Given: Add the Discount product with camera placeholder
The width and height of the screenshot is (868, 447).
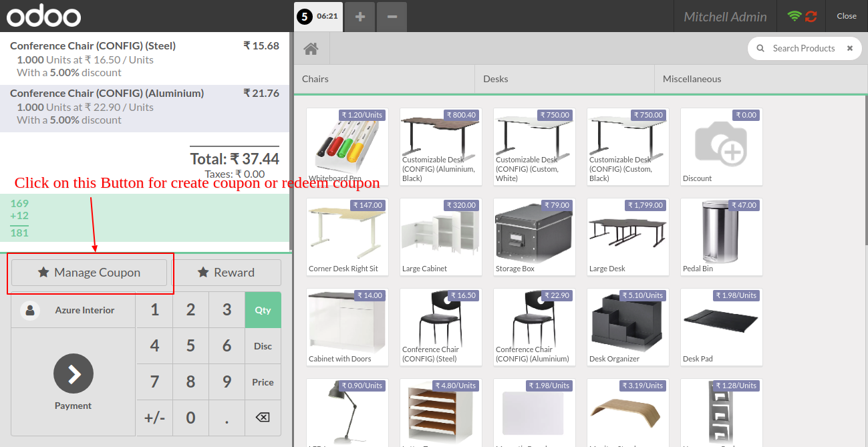Looking at the screenshot, I should tap(722, 147).
